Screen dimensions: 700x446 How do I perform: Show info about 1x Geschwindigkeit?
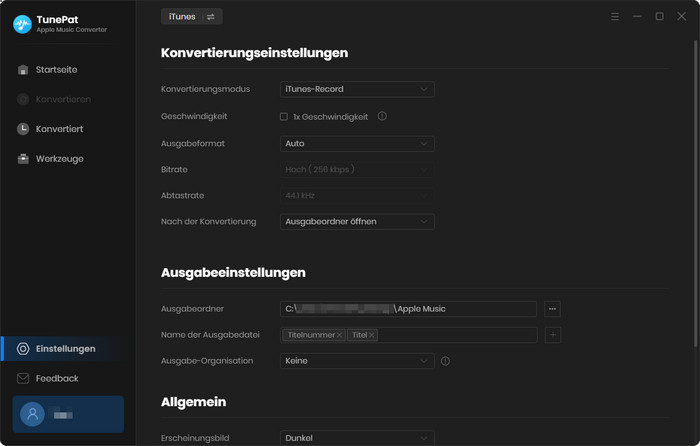pos(382,116)
